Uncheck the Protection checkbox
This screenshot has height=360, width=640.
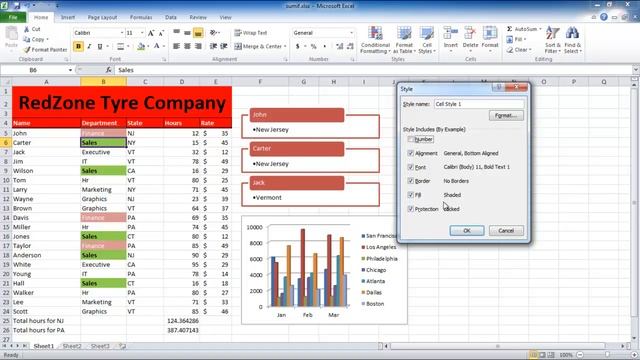(x=411, y=209)
